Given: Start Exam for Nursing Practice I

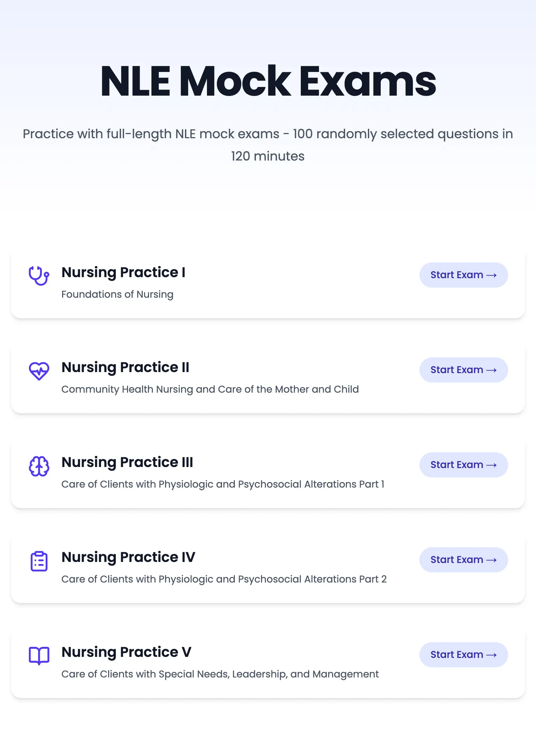Looking at the screenshot, I should (463, 275).
